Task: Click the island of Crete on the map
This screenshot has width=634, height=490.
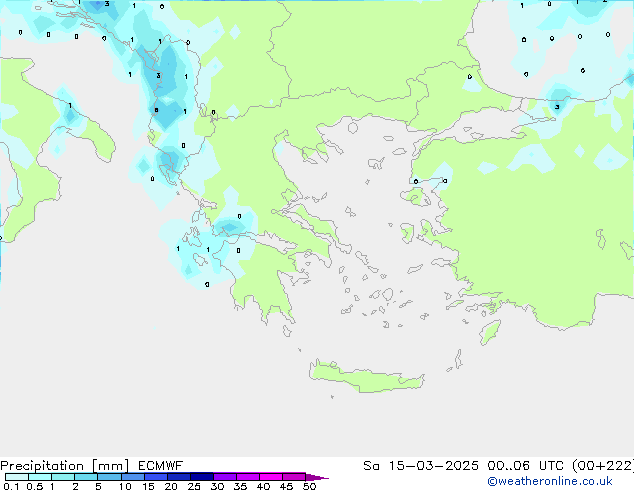Action: click(x=366, y=377)
